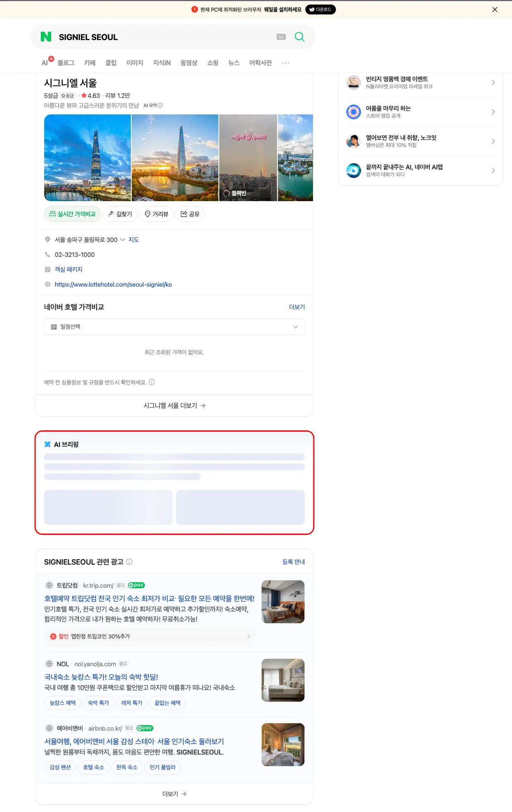This screenshot has width=512, height=812.
Task: Click the 다운로드 Whale browser button
Action: [x=320, y=9]
